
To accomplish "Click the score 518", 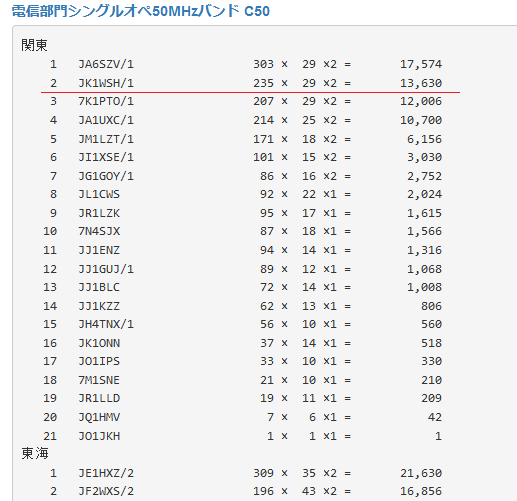I will click(x=432, y=343).
